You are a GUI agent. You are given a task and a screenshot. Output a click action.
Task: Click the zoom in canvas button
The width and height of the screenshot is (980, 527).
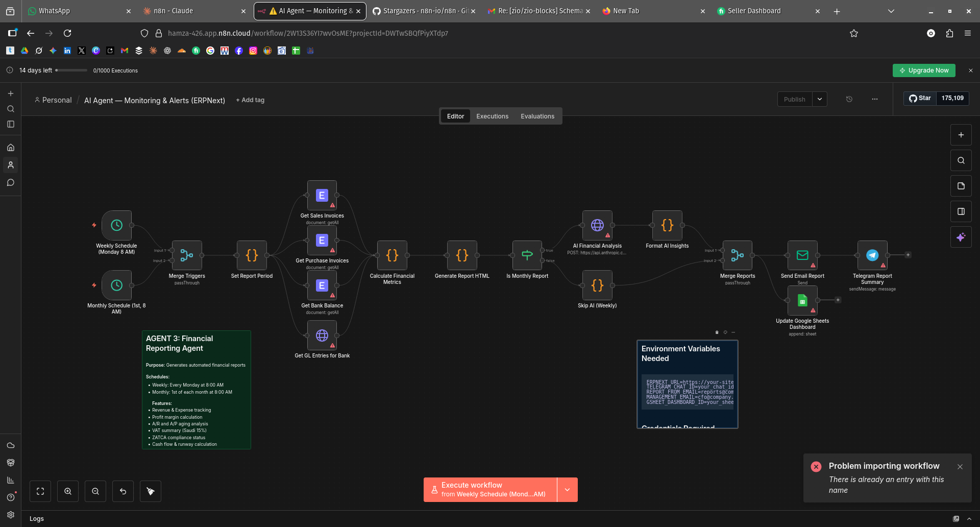pyautogui.click(x=68, y=491)
